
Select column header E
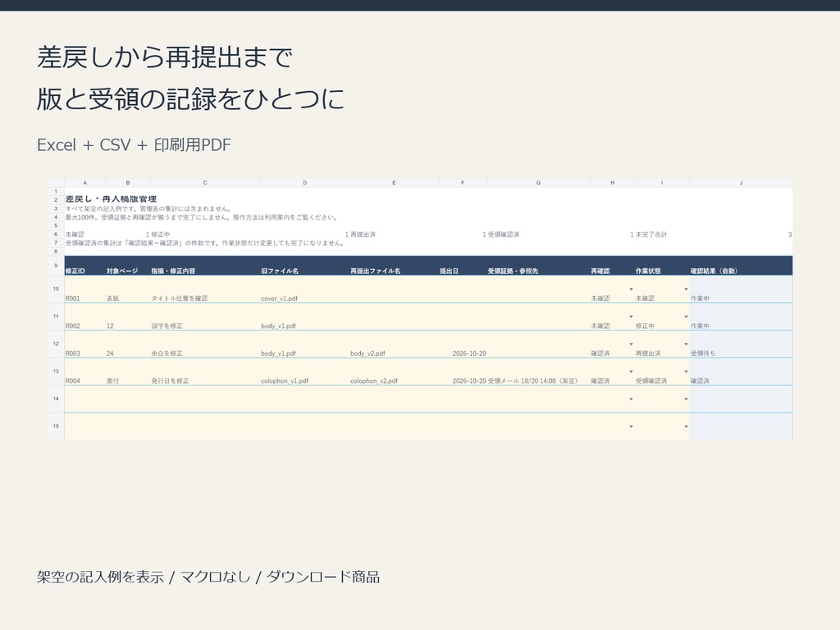395,183
